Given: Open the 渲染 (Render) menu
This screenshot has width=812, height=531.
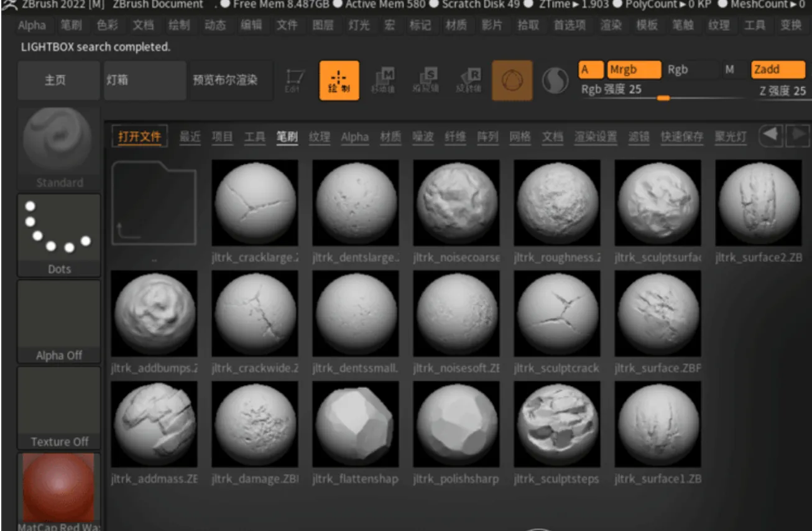Looking at the screenshot, I should 611,25.
